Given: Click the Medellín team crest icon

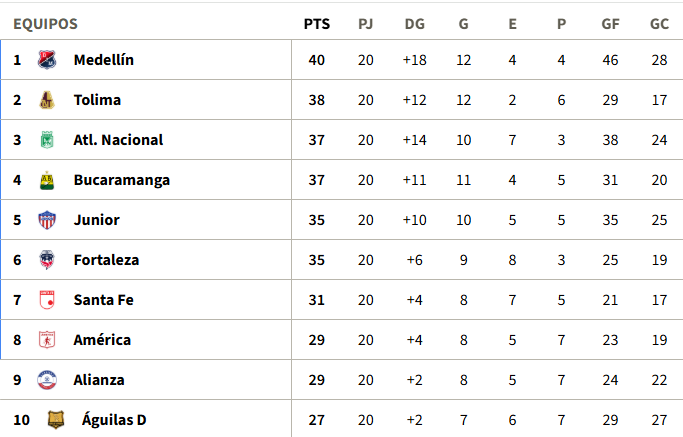Looking at the screenshot, I should click(46, 60).
